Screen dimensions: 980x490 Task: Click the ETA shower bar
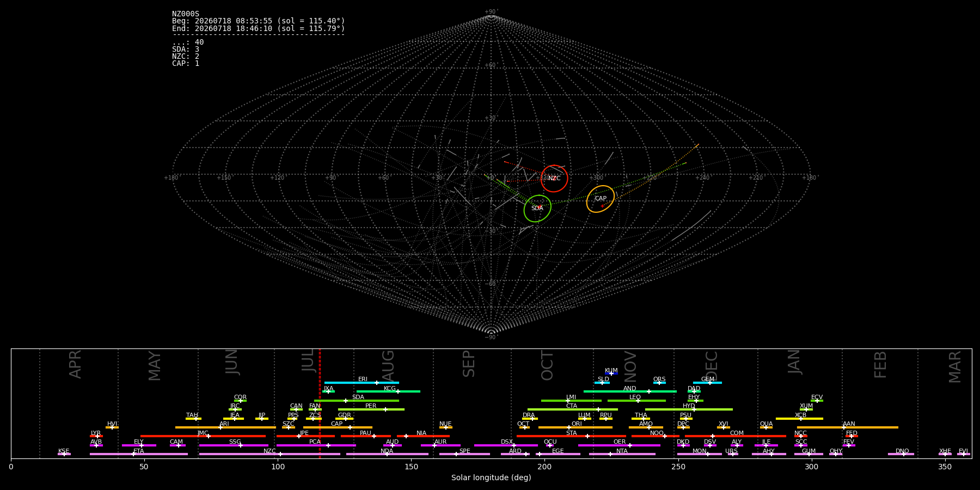[139, 454]
